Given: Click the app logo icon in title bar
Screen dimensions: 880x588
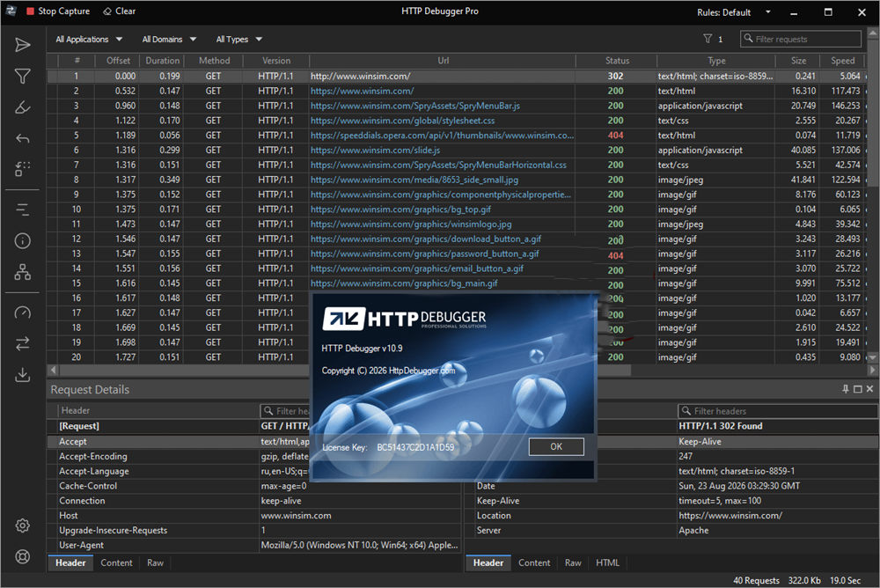Looking at the screenshot, I should pyautogui.click(x=11, y=11).
